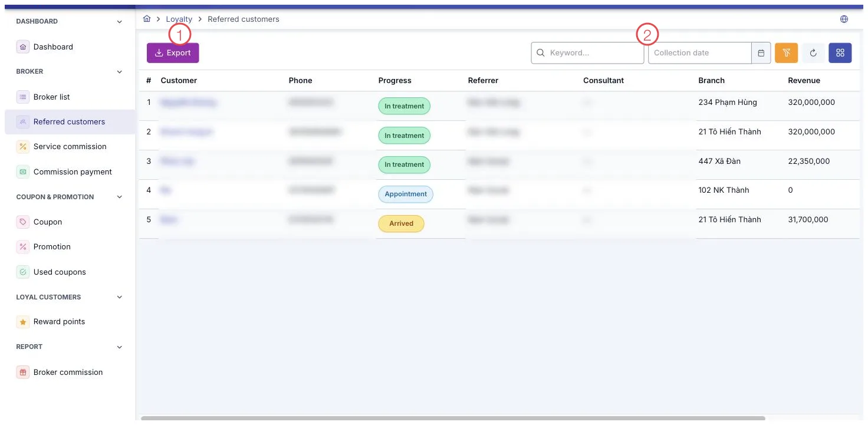Click the 22,350,000 revenue cell
This screenshot has width=868, height=425.
coord(809,161)
